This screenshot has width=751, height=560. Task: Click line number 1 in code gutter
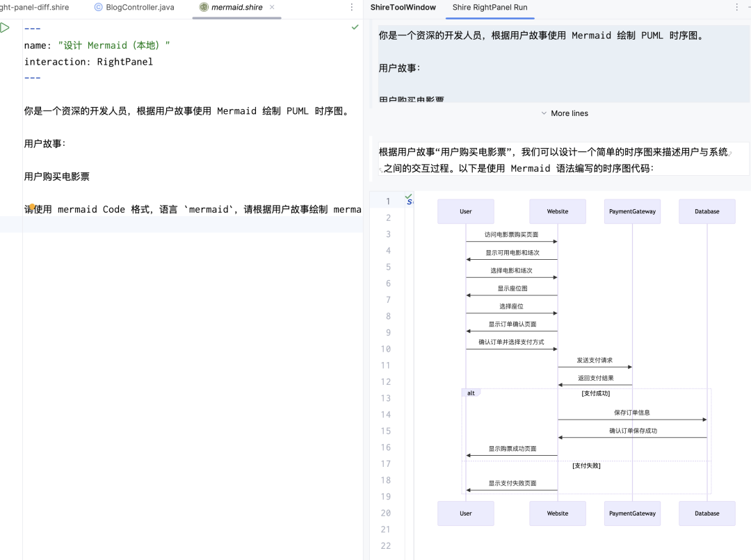388,201
